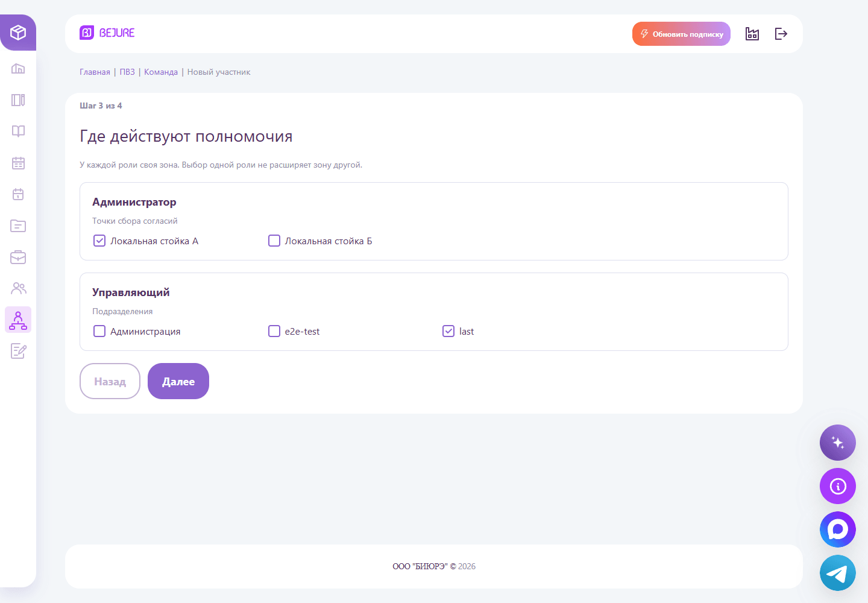This screenshot has width=868, height=603.
Task: Click the ООО "БИЮРЭ" © 2026 footer text
Action: pyautogui.click(x=434, y=566)
